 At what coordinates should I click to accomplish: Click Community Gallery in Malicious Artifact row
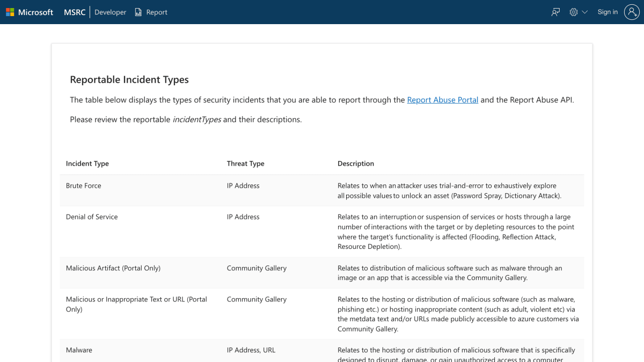(x=257, y=268)
